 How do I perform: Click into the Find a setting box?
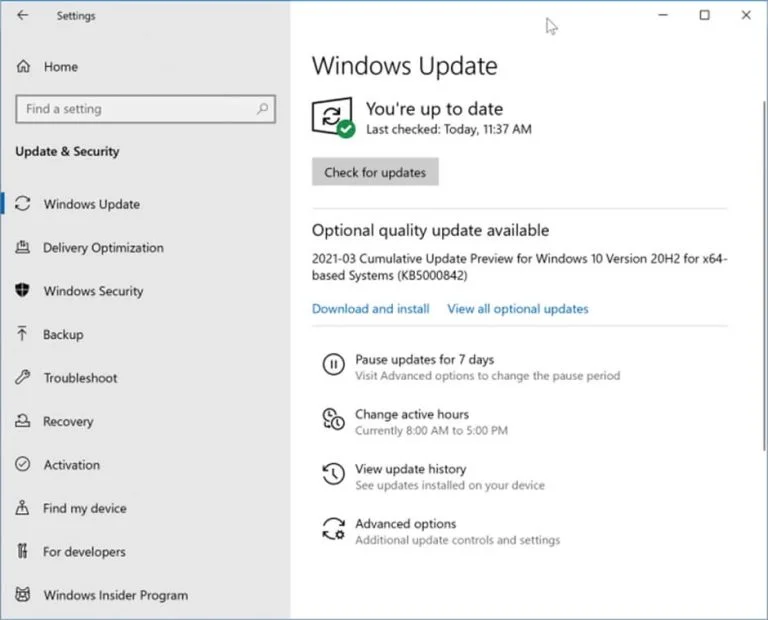pyautogui.click(x=135, y=109)
